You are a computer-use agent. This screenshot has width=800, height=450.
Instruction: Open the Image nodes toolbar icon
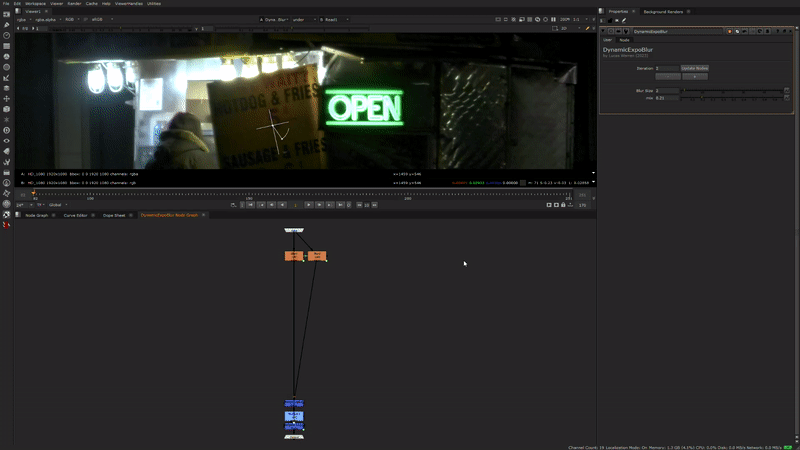6,15
